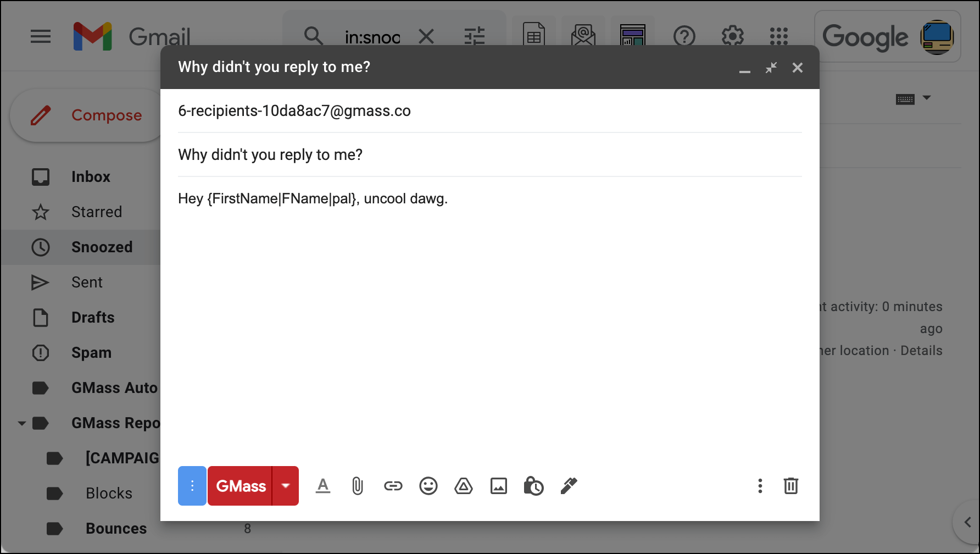Screen dimensions: 980x554
Task: Show search options filter icon
Action: (x=475, y=37)
